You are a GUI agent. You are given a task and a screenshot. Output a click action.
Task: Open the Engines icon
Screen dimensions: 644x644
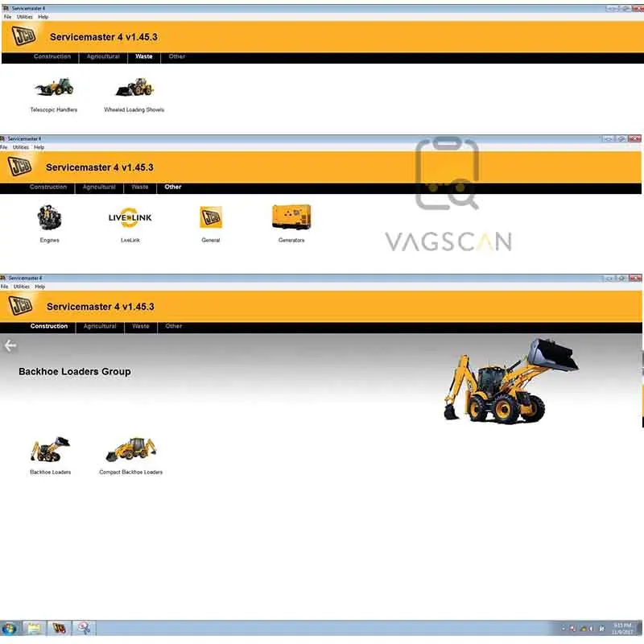[50, 217]
